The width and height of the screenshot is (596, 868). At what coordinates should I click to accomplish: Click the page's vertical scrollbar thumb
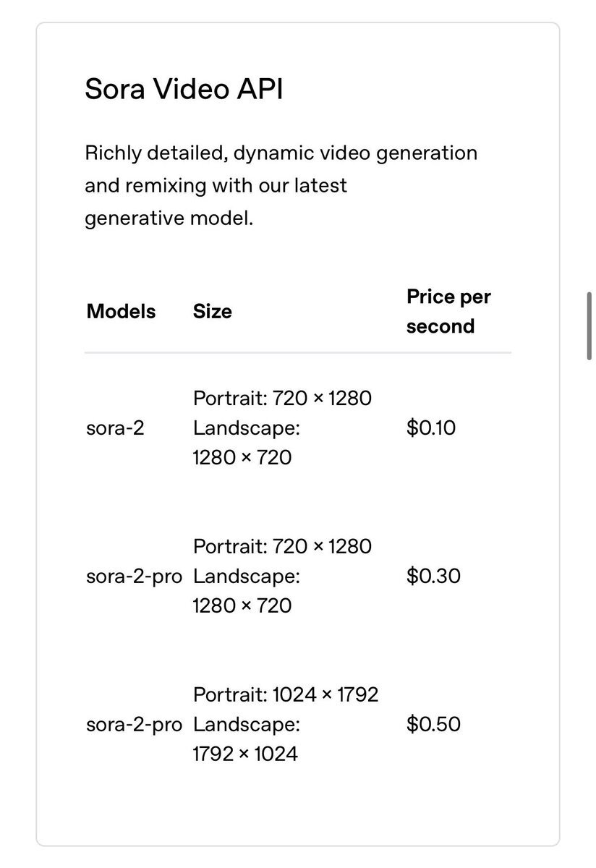click(x=589, y=325)
